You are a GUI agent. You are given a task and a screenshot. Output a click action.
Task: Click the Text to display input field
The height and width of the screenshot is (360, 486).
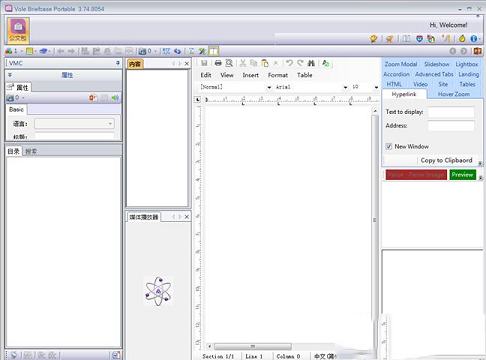pos(451,112)
